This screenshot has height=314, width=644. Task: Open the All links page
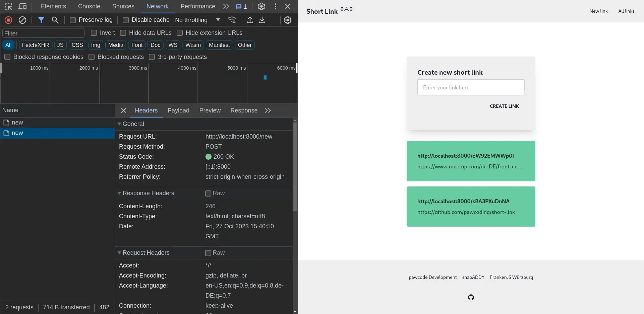[x=626, y=11]
